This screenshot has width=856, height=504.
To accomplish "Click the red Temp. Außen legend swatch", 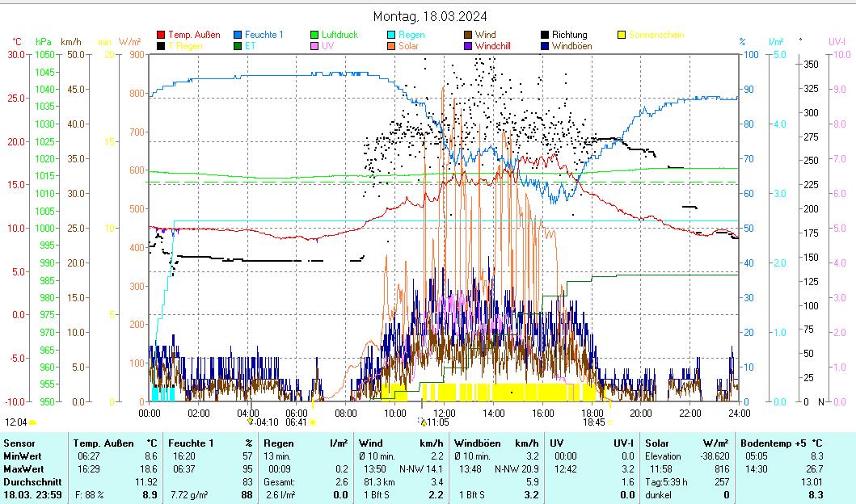I will pyautogui.click(x=161, y=35).
